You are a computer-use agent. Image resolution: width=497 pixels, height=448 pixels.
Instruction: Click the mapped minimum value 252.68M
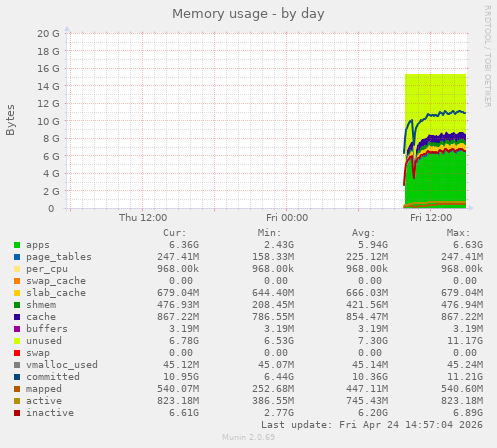coord(273,389)
